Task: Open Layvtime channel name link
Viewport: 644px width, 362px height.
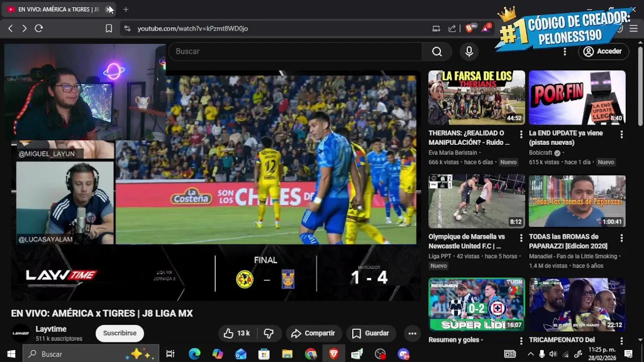Action: [51, 329]
